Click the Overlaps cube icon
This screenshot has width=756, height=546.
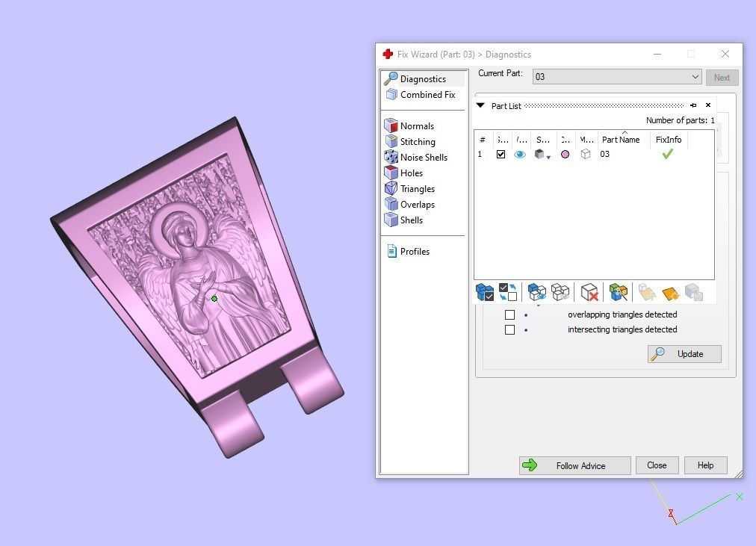[391, 205]
